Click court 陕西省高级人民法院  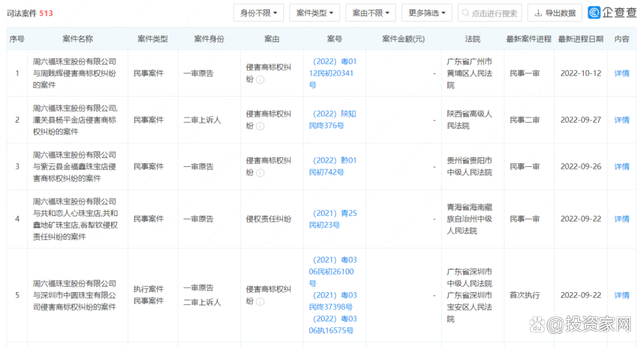point(469,119)
